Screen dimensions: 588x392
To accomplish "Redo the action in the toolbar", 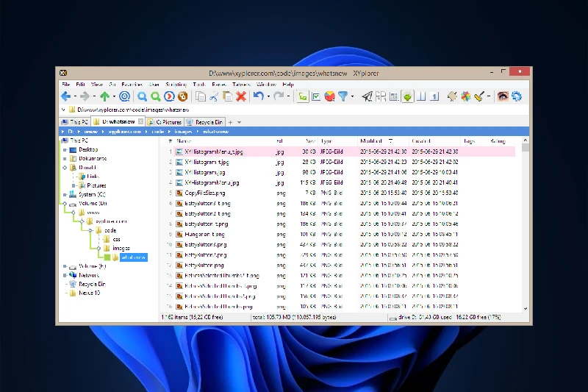I will (x=279, y=97).
